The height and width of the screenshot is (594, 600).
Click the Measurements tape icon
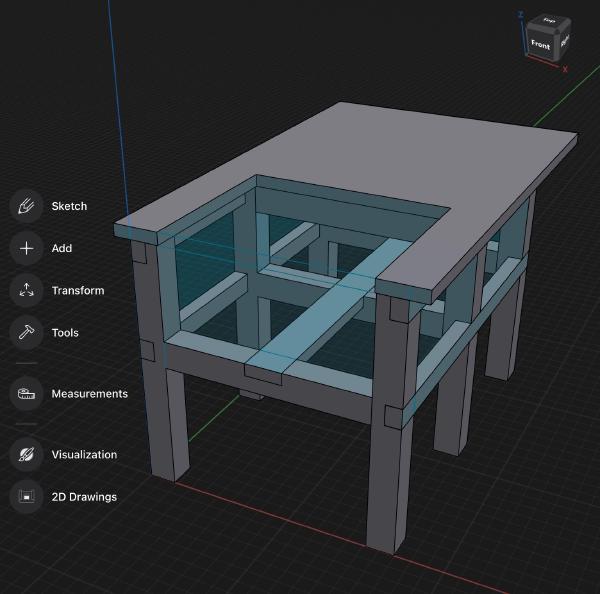pyautogui.click(x=26, y=394)
